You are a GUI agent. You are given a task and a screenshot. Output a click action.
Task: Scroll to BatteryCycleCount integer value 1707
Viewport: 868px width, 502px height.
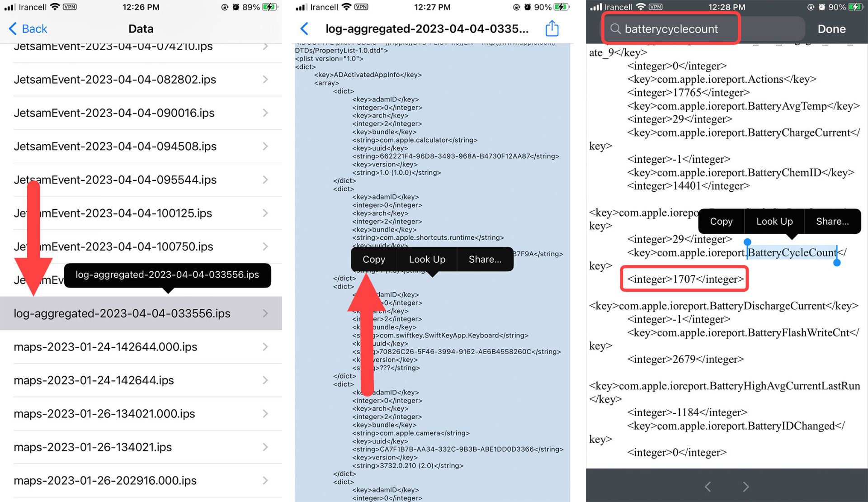click(685, 279)
